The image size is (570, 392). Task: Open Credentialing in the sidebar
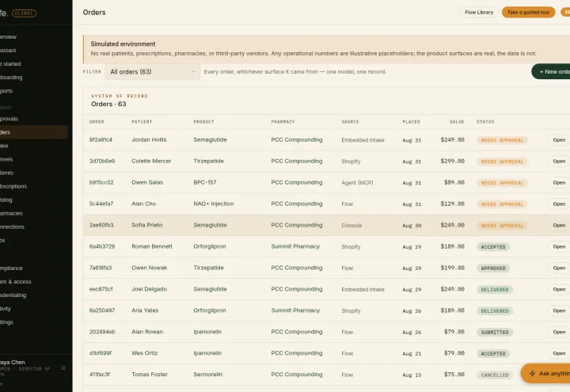(33, 295)
